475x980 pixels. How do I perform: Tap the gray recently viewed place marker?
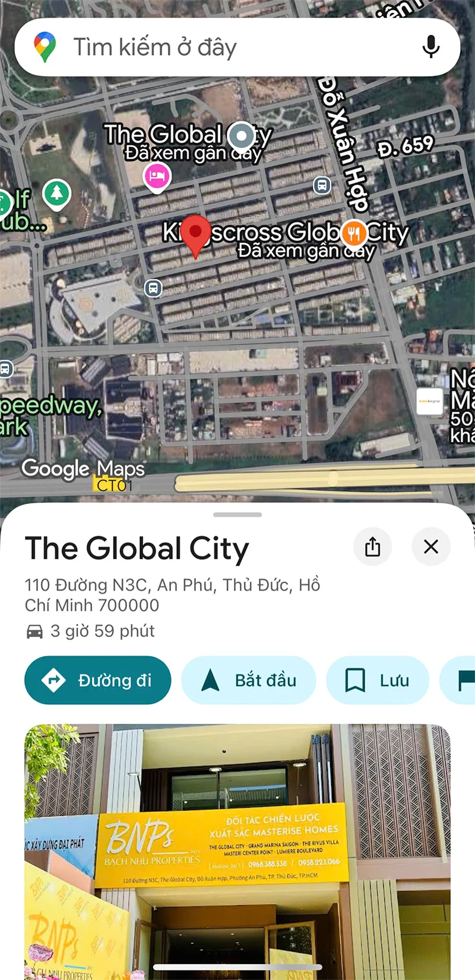click(x=241, y=136)
